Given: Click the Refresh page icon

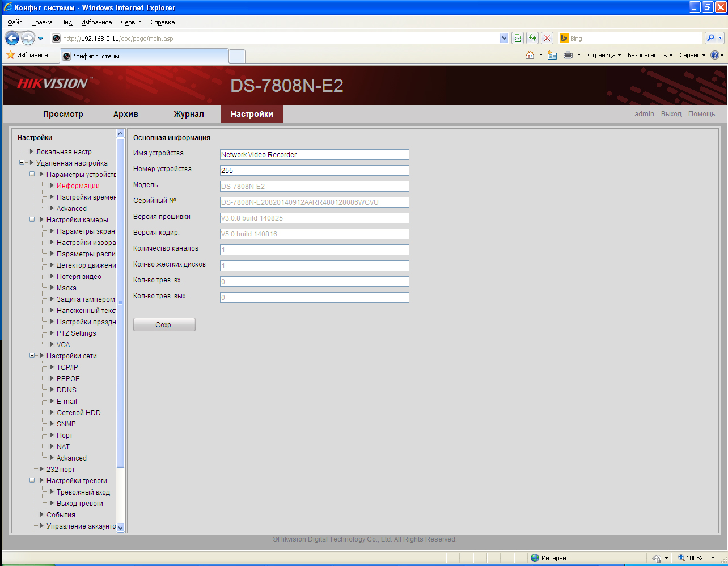Looking at the screenshot, I should coord(532,38).
